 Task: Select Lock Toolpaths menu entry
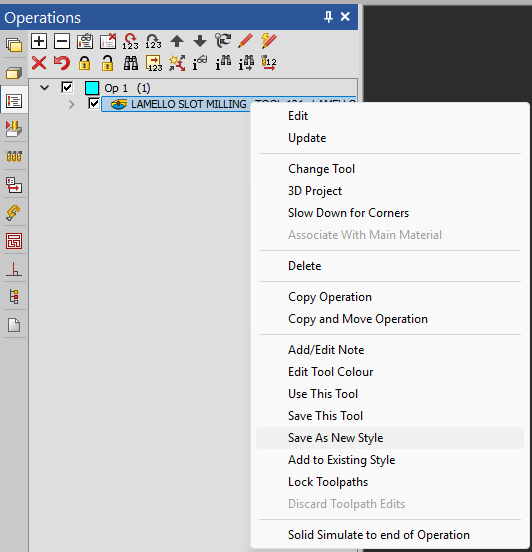pos(390,482)
